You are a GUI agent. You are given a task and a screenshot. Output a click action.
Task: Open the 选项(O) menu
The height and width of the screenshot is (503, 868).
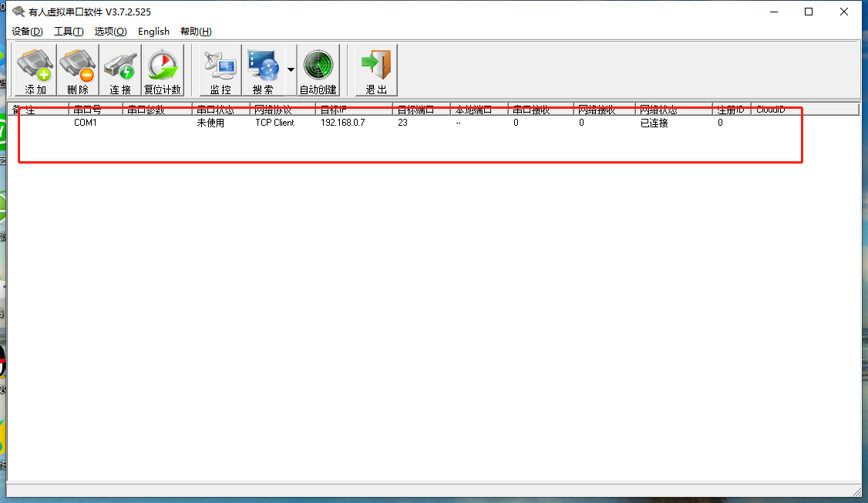[110, 31]
